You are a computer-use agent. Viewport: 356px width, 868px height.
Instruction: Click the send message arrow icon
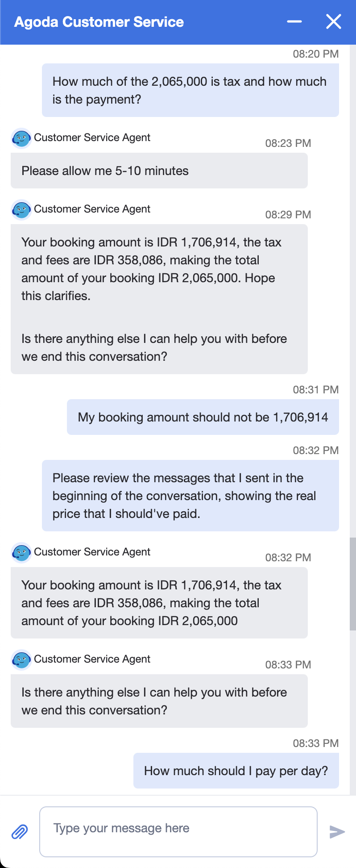tap(337, 832)
